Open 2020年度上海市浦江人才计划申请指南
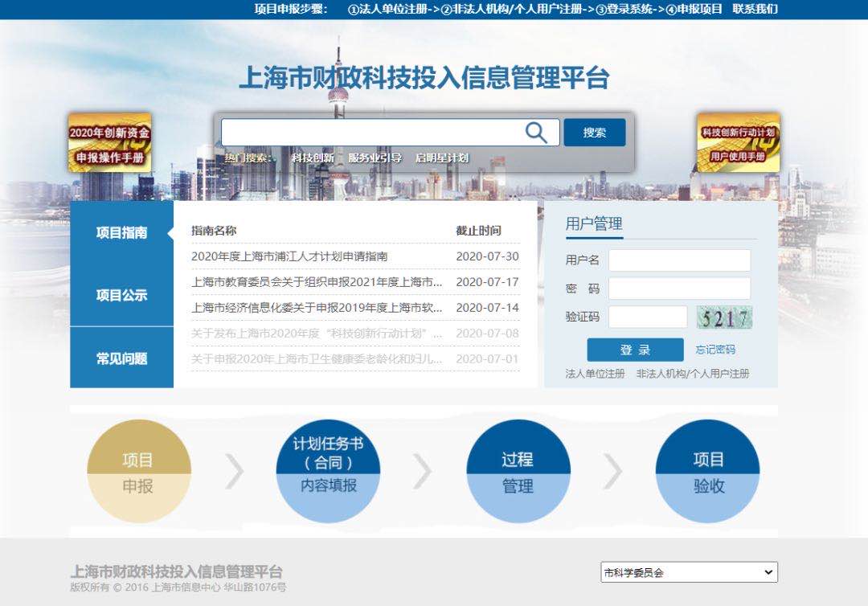 (289, 256)
